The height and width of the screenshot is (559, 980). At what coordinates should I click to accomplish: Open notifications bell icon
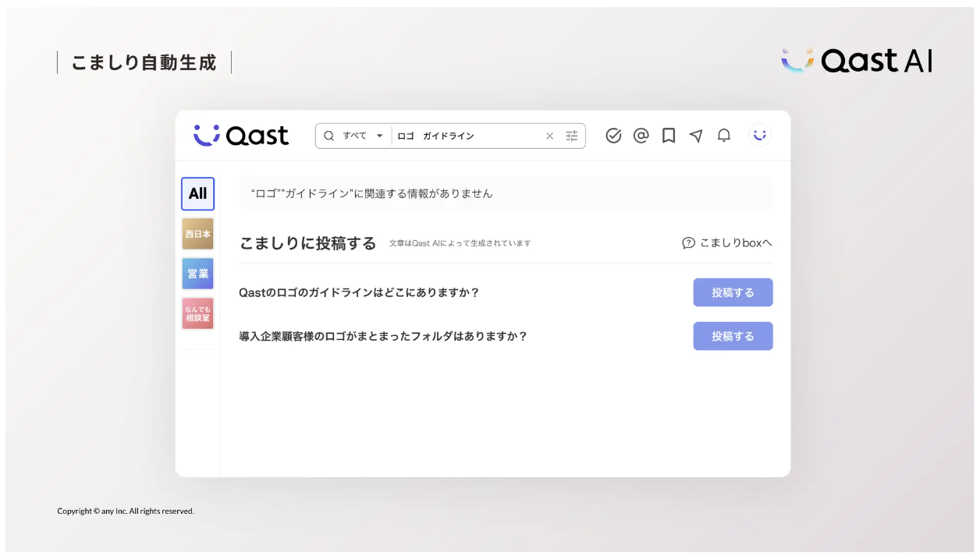(723, 135)
